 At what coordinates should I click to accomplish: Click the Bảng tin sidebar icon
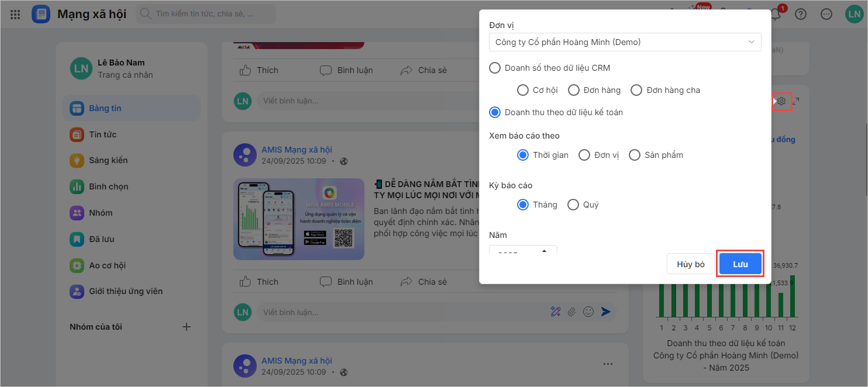point(77,108)
